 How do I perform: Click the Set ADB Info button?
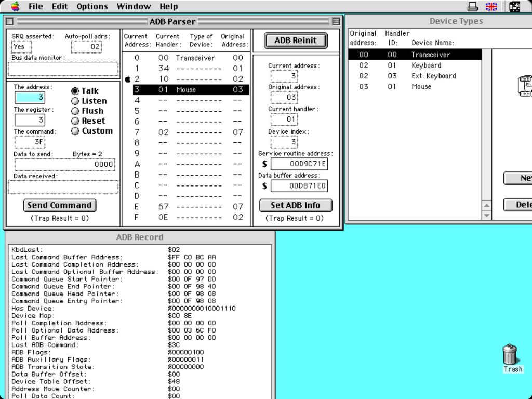click(x=296, y=205)
